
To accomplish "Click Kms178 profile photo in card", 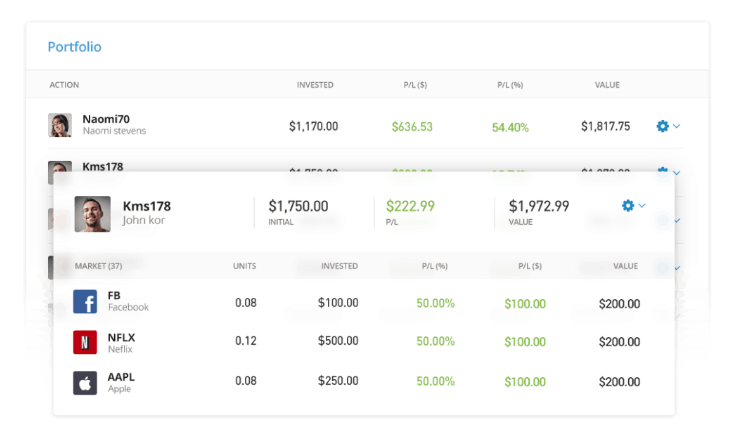I will tap(92, 213).
